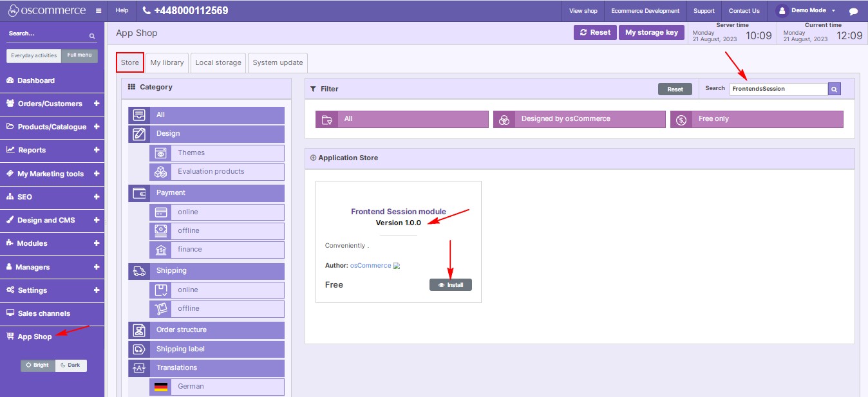Select the German flag translation icon

click(x=160, y=387)
